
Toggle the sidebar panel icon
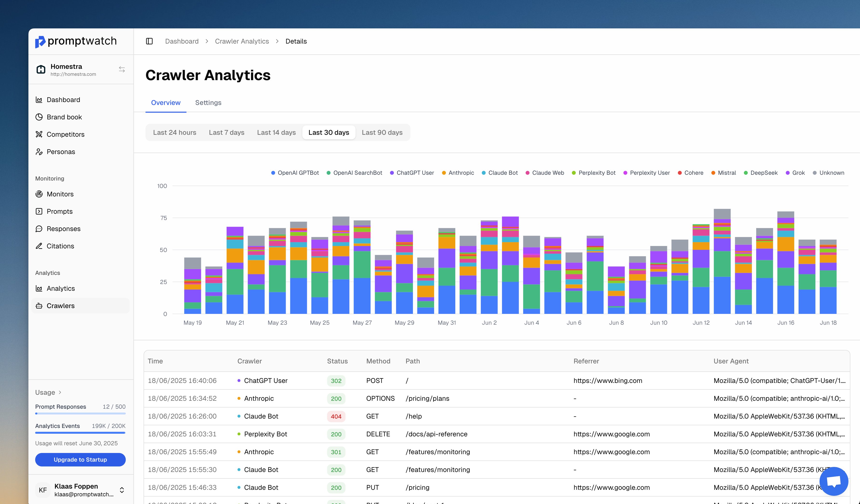tap(149, 41)
